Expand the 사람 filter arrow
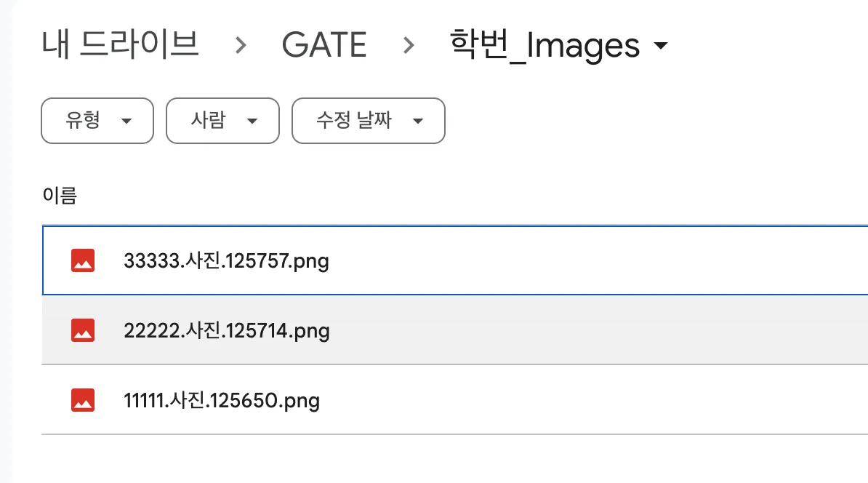This screenshot has width=868, height=483. 252,121
